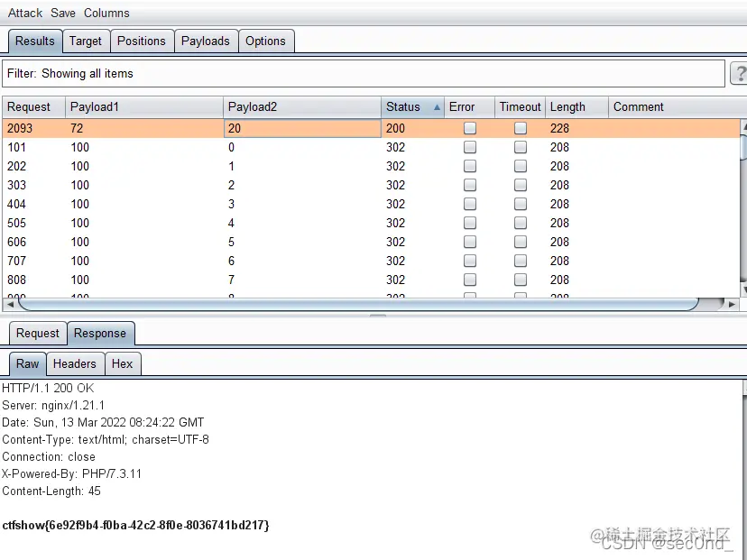Click the filter bar showing all items

(x=364, y=73)
